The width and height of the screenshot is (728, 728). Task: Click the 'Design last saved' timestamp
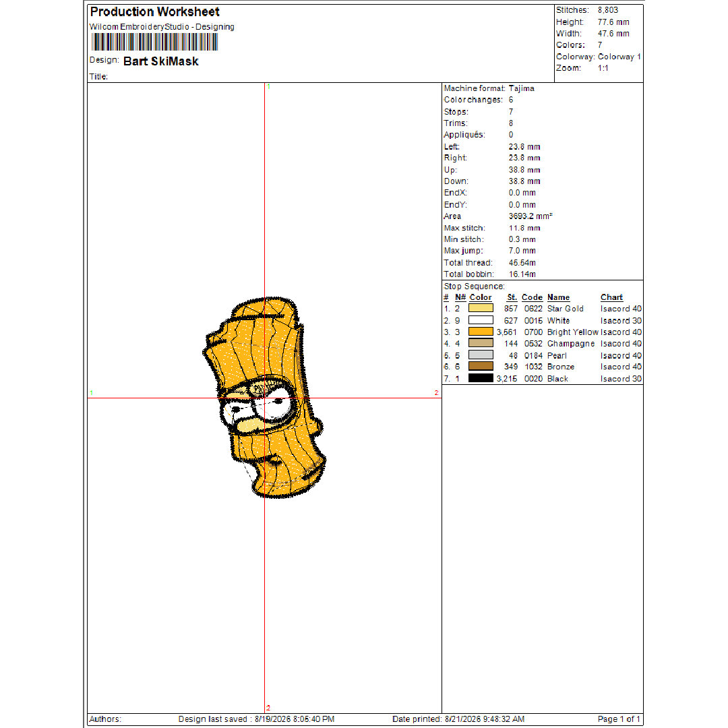(x=256, y=719)
